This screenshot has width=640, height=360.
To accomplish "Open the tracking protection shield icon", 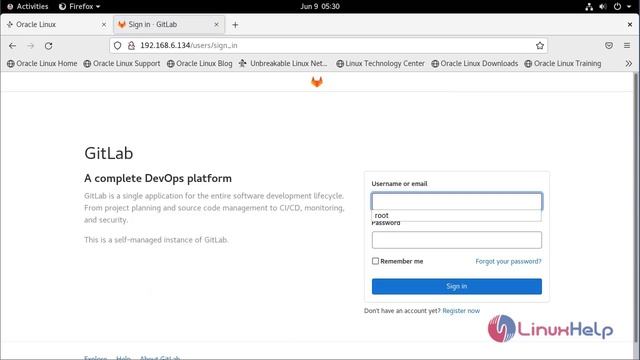I will tap(118, 46).
